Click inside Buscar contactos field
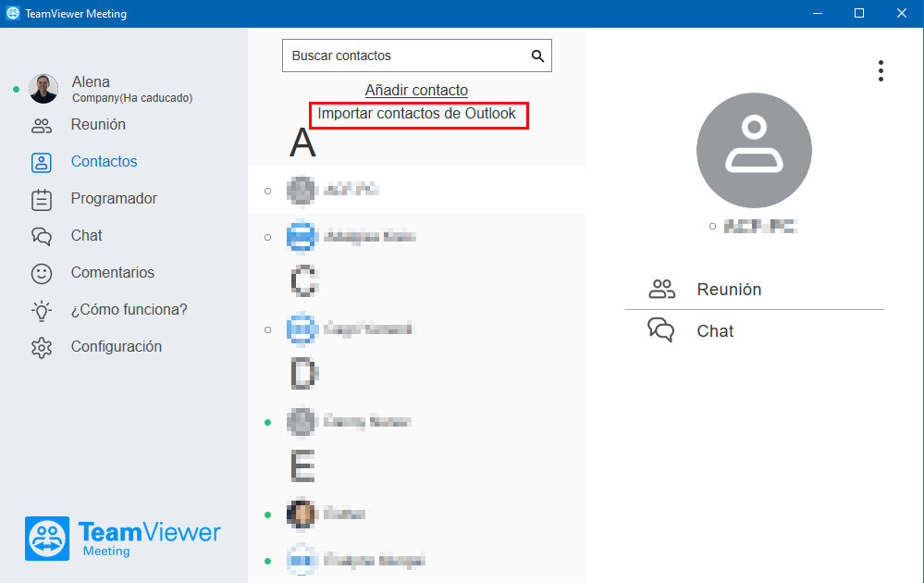The width and height of the screenshot is (924, 583). pos(416,56)
